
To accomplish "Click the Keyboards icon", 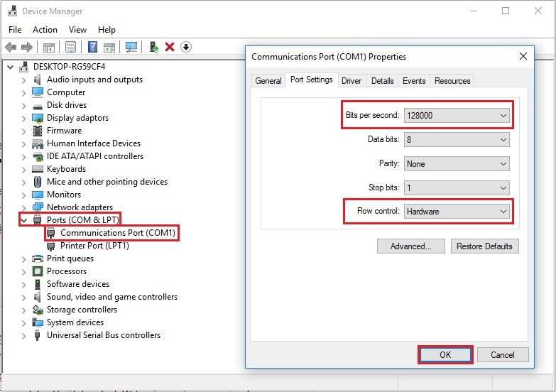I will click(37, 169).
